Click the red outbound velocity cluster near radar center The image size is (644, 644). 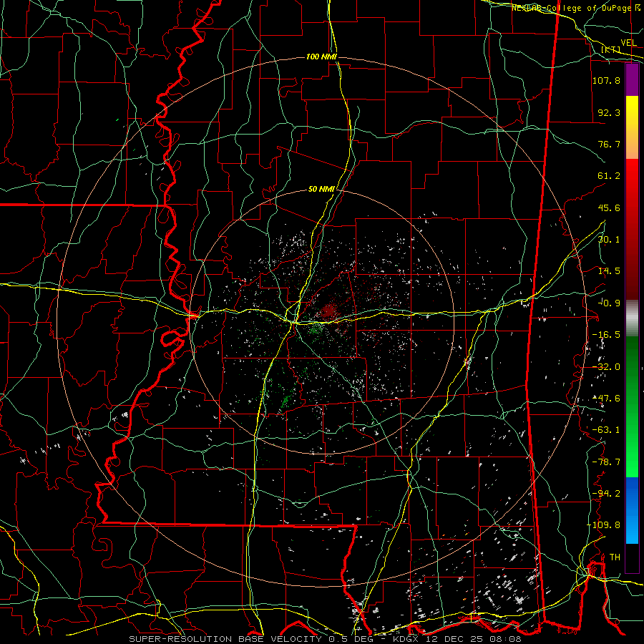coord(328,311)
